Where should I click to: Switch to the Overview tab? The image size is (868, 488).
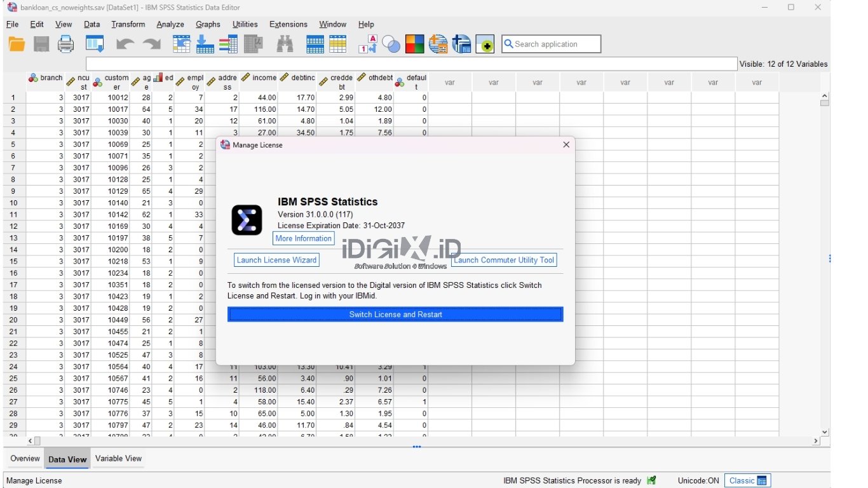tap(25, 458)
